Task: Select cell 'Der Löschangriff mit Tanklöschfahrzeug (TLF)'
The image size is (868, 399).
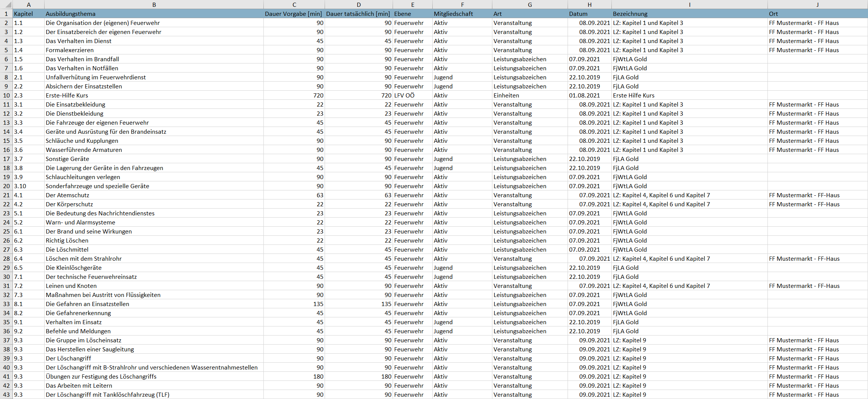Action: coord(154,394)
